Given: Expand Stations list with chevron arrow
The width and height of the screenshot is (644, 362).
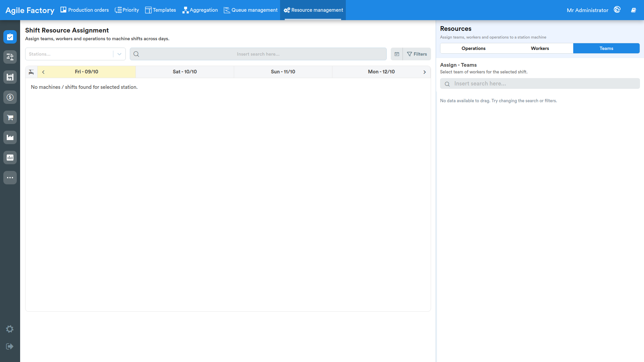Looking at the screenshot, I should pyautogui.click(x=119, y=54).
